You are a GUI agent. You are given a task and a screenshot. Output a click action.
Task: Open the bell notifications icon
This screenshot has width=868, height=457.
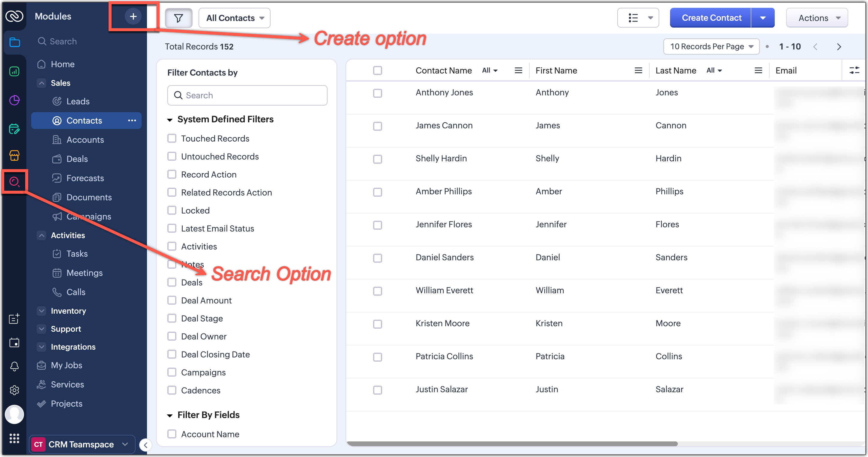pos(14,366)
